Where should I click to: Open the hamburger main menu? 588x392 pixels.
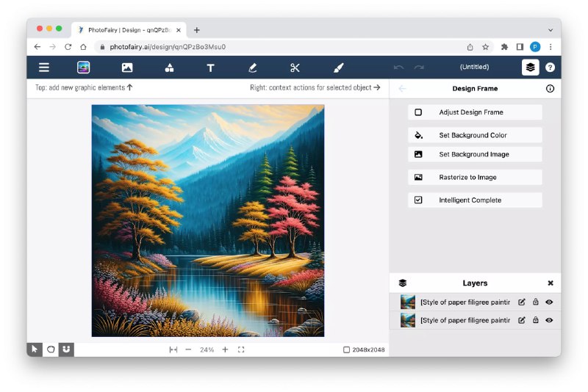[44, 68]
